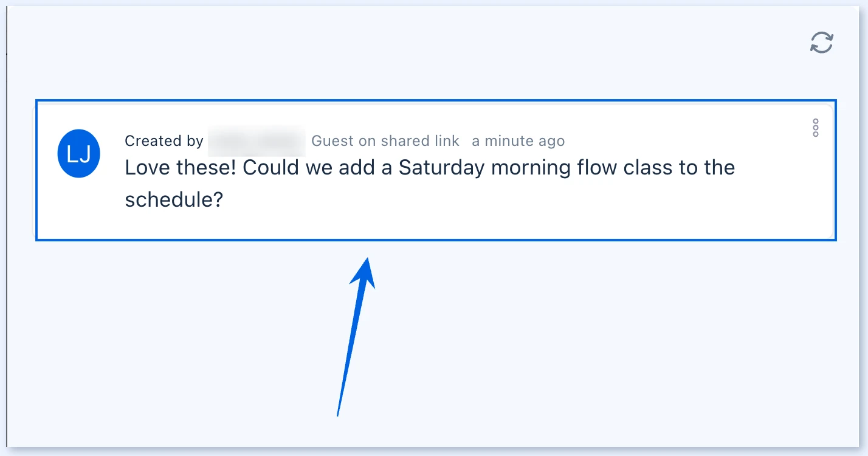Click the 'Guest on shared link' label

click(385, 141)
